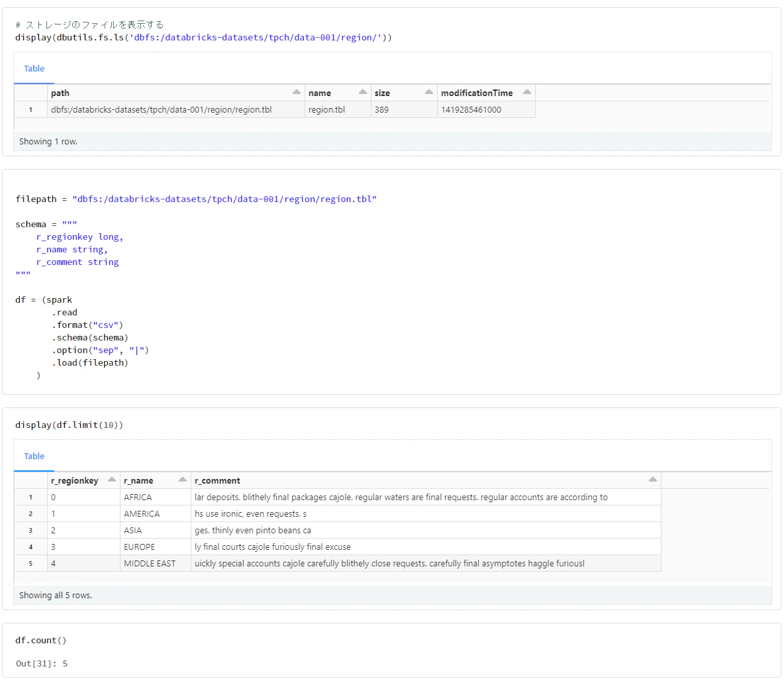Image resolution: width=784 pixels, height=685 pixels.
Task: Place cursor on the .format("csv") line
Action: [x=87, y=325]
